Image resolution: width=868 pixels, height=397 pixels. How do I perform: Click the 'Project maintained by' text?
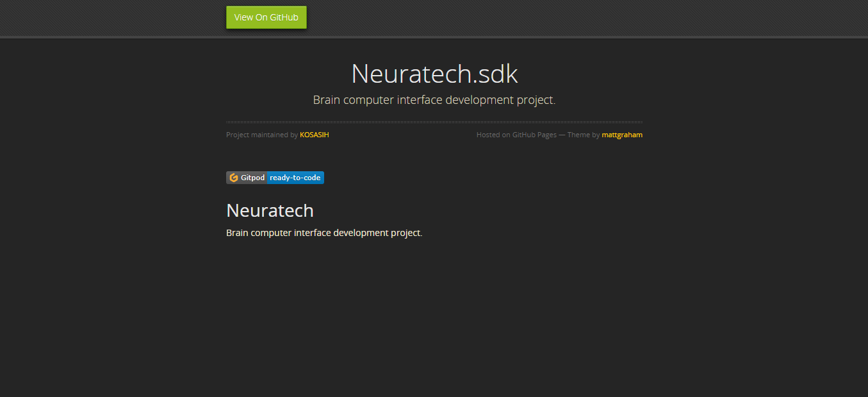coord(262,135)
